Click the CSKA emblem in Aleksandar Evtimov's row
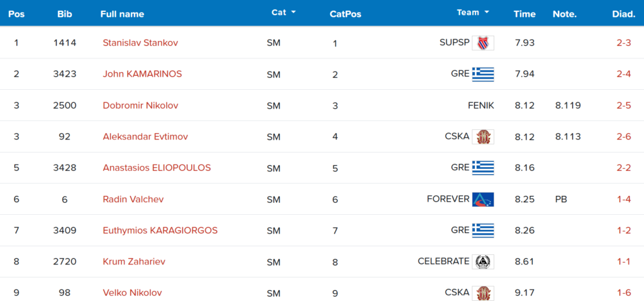 483,137
